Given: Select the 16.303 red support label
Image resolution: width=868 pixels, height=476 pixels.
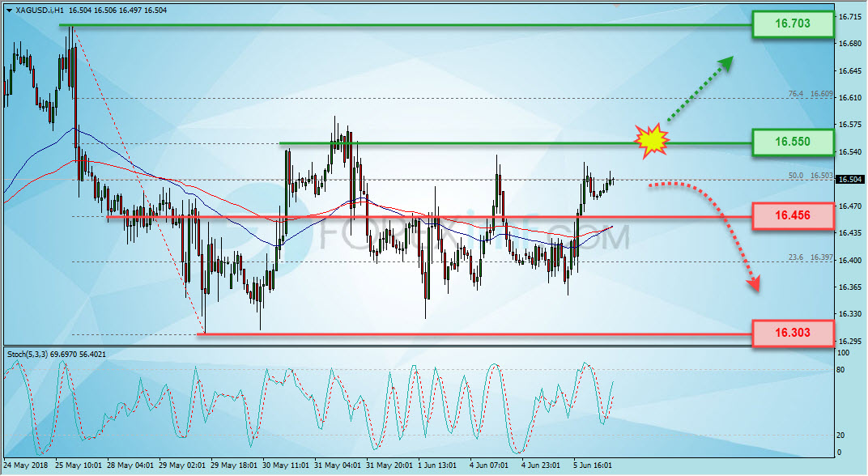Looking at the screenshot, I should click(x=793, y=334).
